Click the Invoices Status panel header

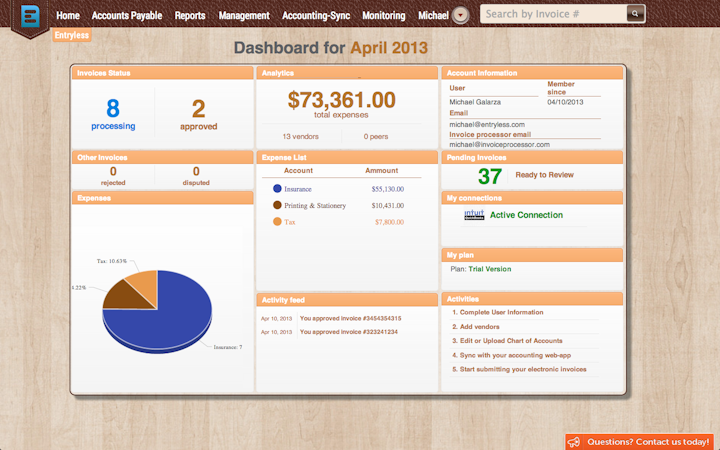163,73
